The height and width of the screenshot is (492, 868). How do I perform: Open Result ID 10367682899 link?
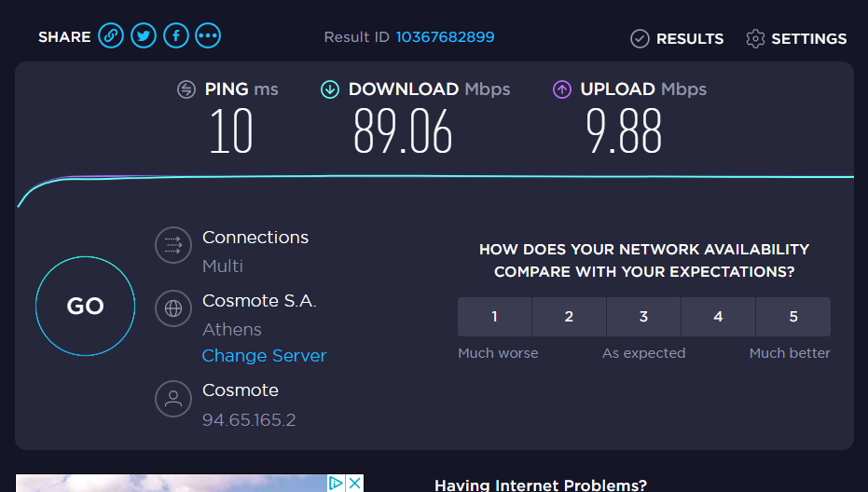(x=445, y=37)
